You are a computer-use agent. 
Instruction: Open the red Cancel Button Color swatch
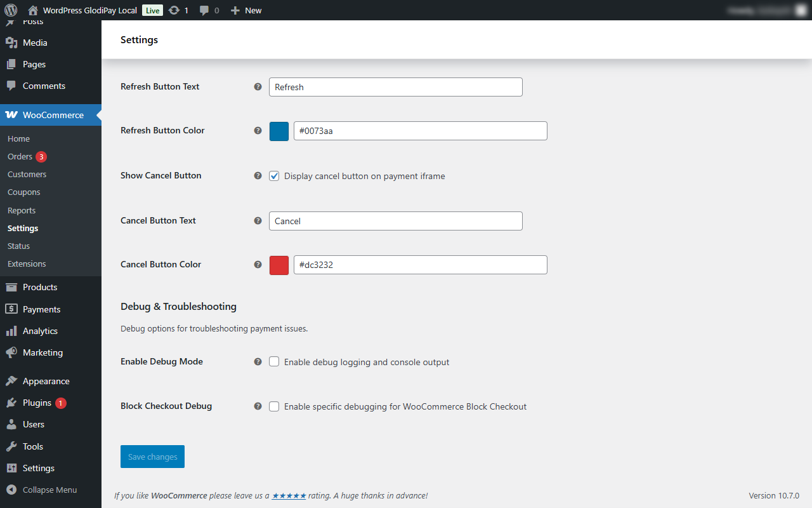(279, 265)
